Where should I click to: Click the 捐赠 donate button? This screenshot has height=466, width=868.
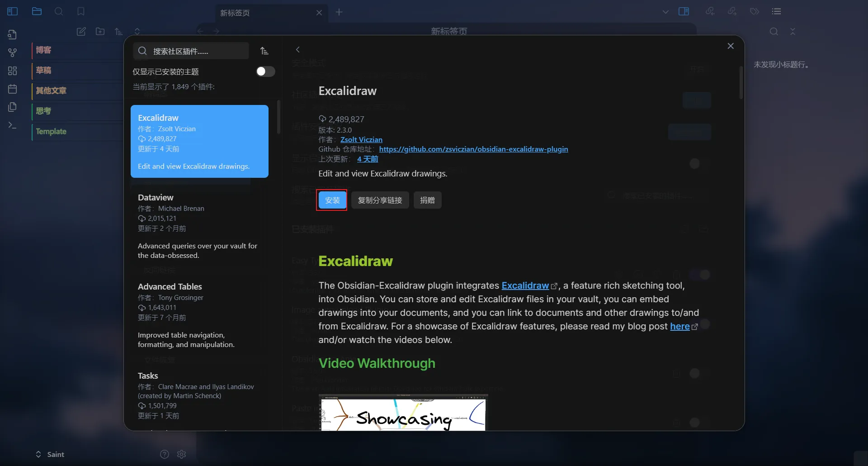point(427,200)
